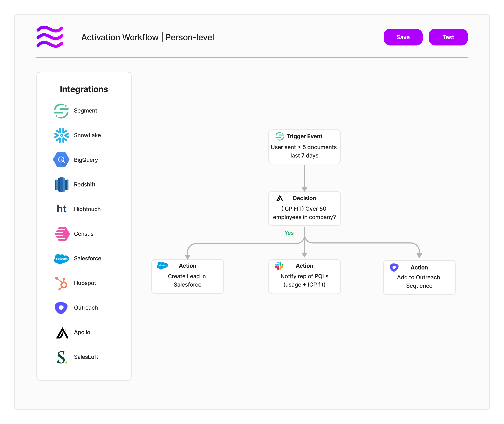Select the Trigger Event node
This screenshot has width=504, height=424.
(304, 147)
